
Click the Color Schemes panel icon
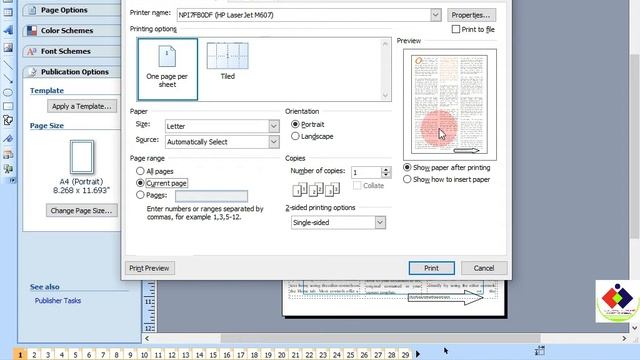pos(32,30)
